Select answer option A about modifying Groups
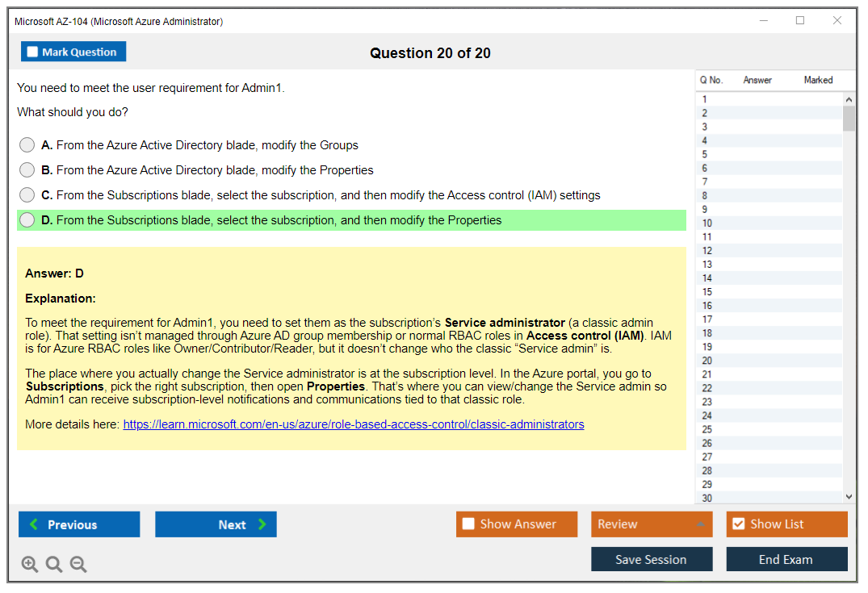Viewport: 868px width, 593px height. pyautogui.click(x=27, y=144)
